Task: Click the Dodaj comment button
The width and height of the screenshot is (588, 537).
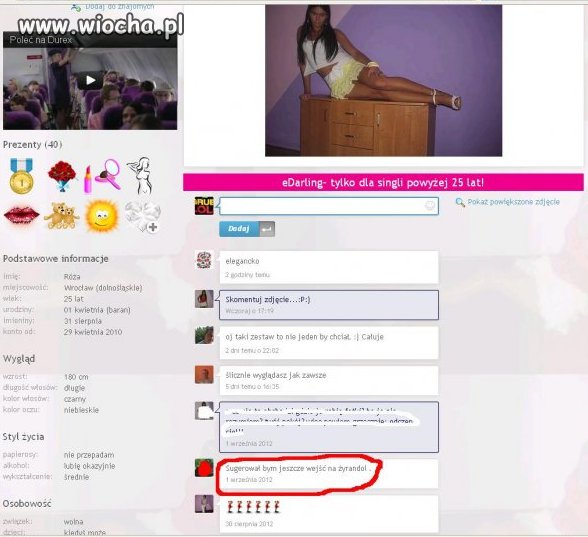Action: point(239,229)
